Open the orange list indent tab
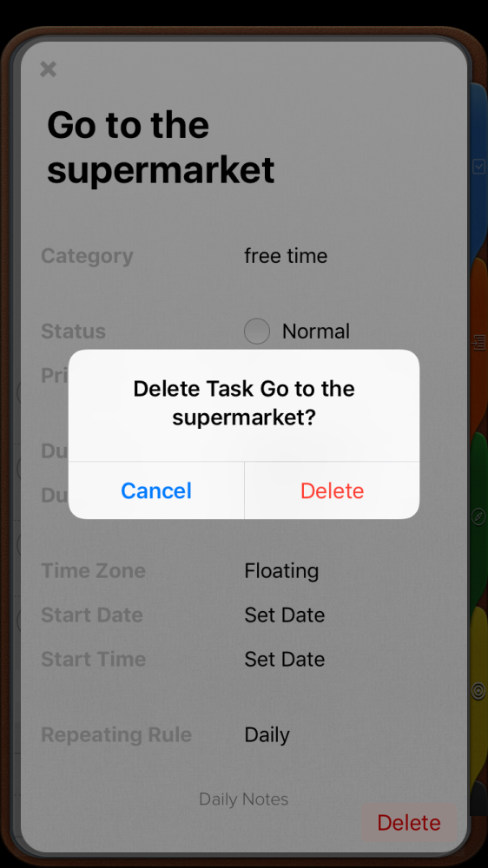This screenshot has height=868, width=488. pyautogui.click(x=478, y=343)
